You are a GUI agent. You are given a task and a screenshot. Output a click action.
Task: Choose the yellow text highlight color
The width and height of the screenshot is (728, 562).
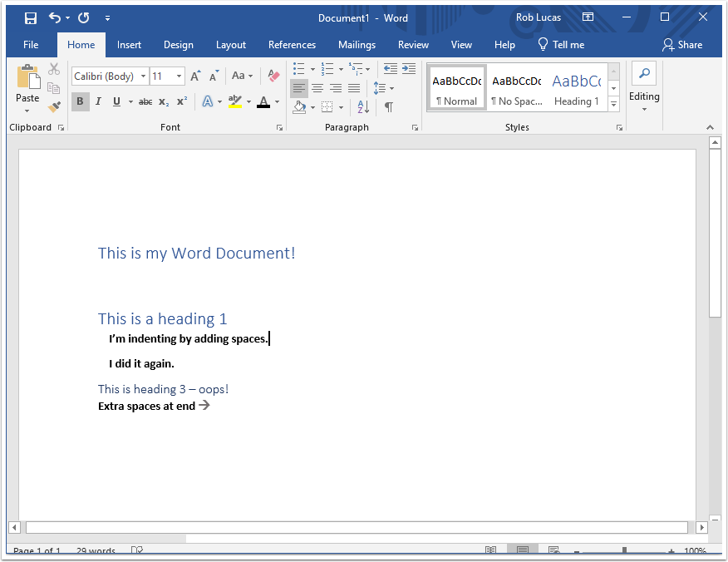coord(235,101)
